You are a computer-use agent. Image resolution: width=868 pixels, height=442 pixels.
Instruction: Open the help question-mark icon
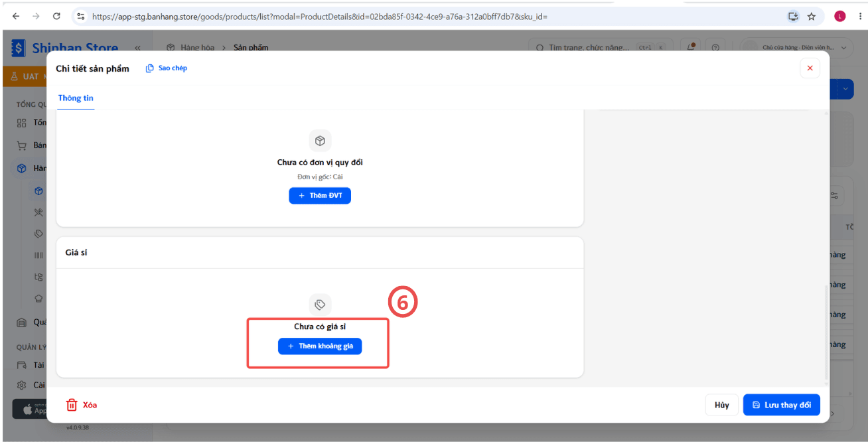(715, 47)
